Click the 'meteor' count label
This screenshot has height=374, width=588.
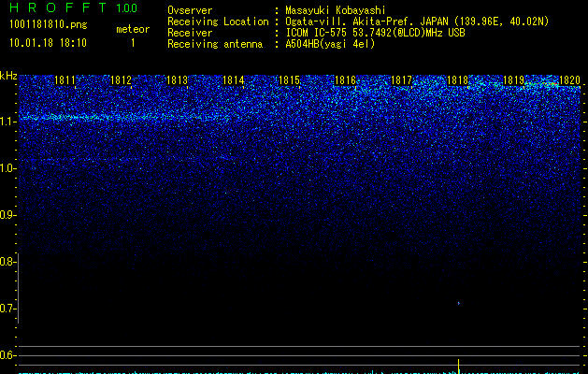click(x=133, y=29)
